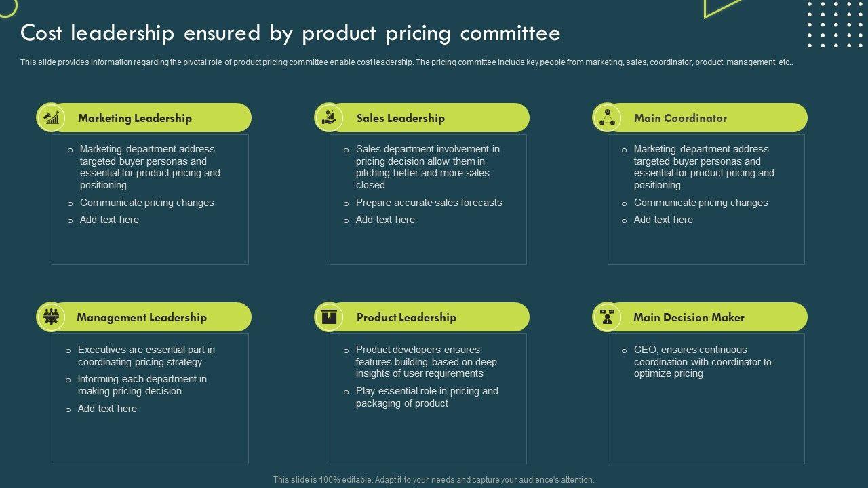Select the Main Coordinator header label
Screen dimensions: 868x488
pyautogui.click(x=680, y=118)
